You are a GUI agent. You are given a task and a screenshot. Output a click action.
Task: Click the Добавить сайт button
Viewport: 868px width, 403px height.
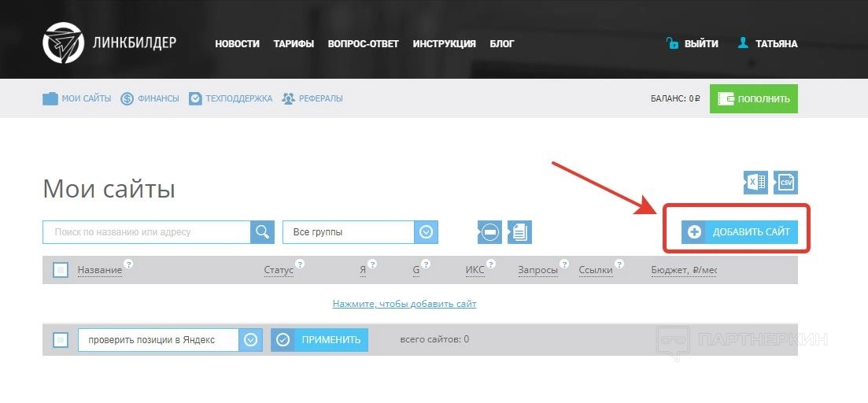(x=740, y=232)
